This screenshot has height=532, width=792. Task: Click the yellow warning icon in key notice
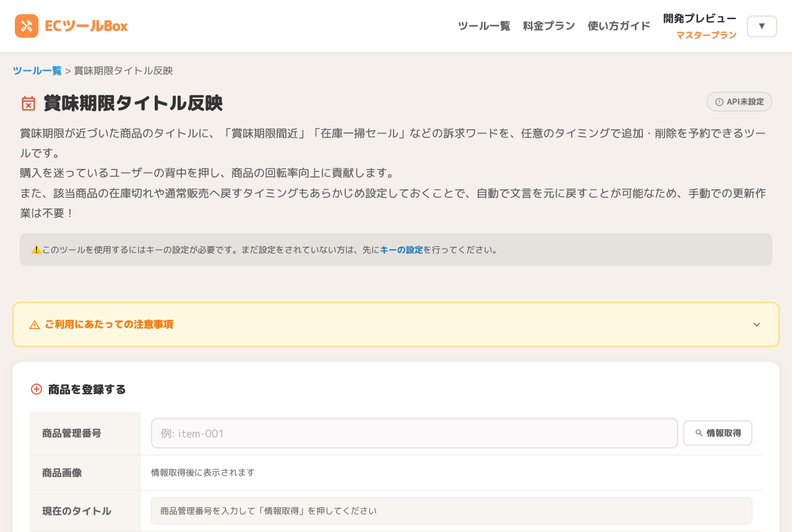[x=37, y=250]
